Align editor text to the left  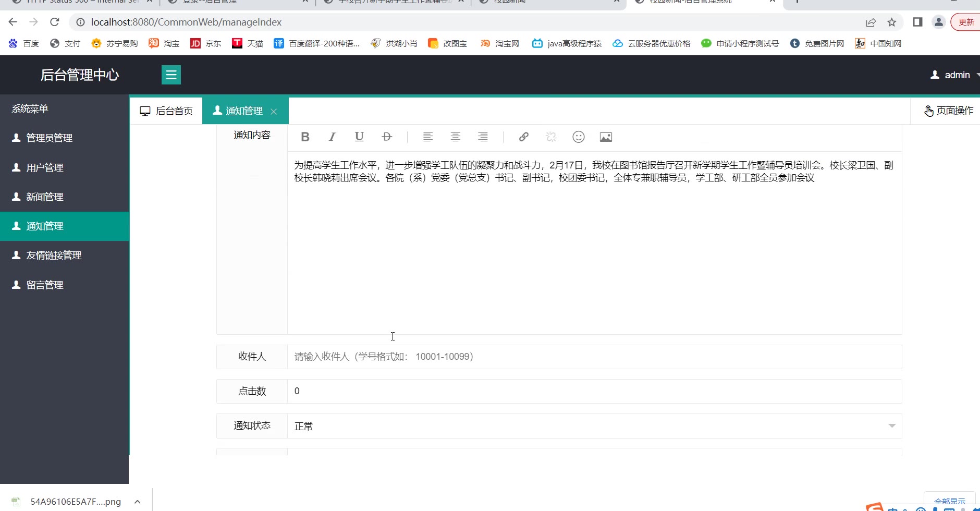(428, 137)
